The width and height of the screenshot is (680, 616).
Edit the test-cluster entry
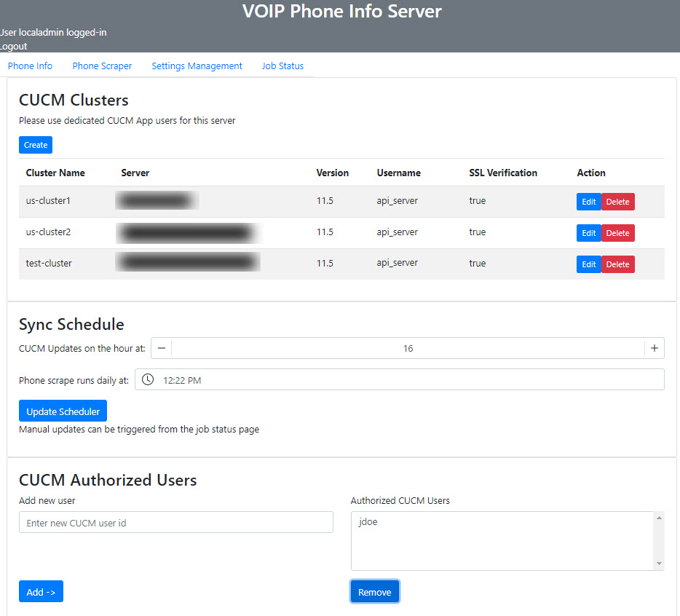click(x=588, y=264)
